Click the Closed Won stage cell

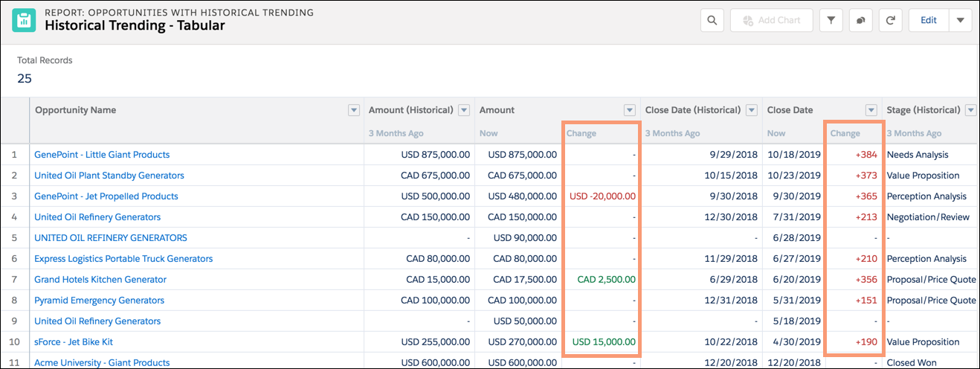pyautogui.click(x=912, y=363)
